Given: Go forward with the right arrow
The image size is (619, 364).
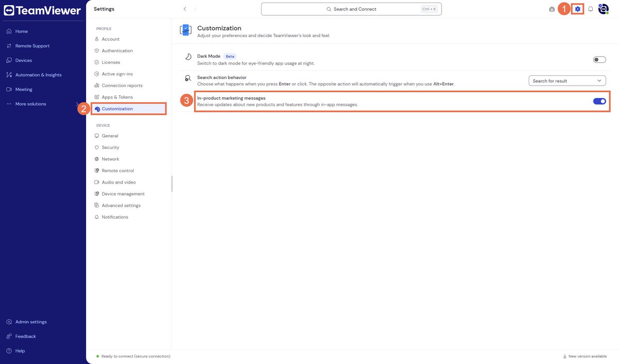Looking at the screenshot, I should point(196,9).
